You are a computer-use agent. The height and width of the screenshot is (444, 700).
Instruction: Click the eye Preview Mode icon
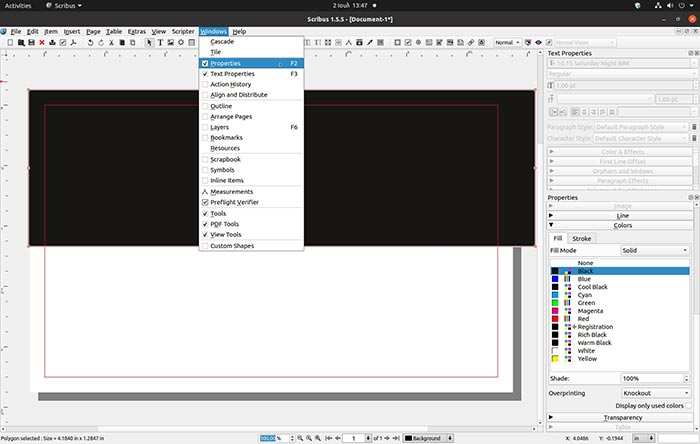coord(538,42)
